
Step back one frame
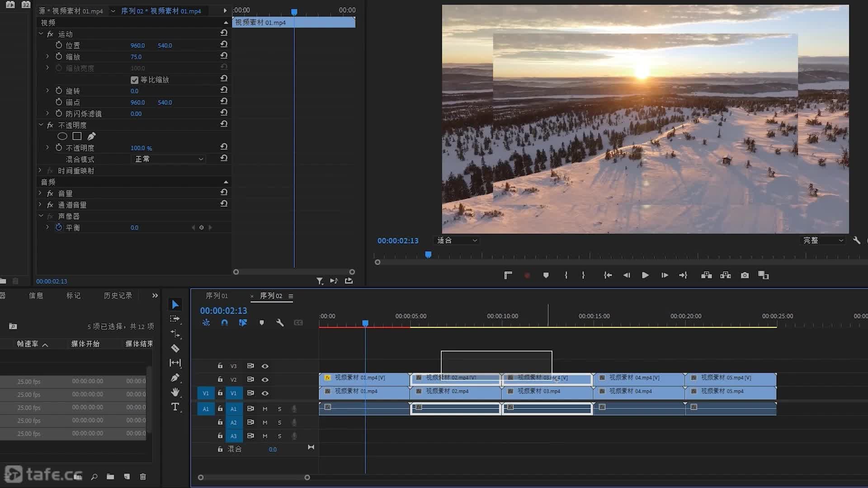(x=627, y=275)
